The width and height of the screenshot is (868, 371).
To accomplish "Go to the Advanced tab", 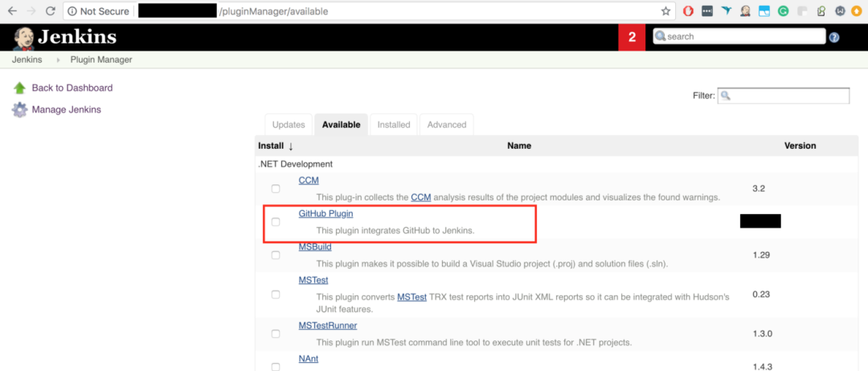I will click(x=447, y=125).
